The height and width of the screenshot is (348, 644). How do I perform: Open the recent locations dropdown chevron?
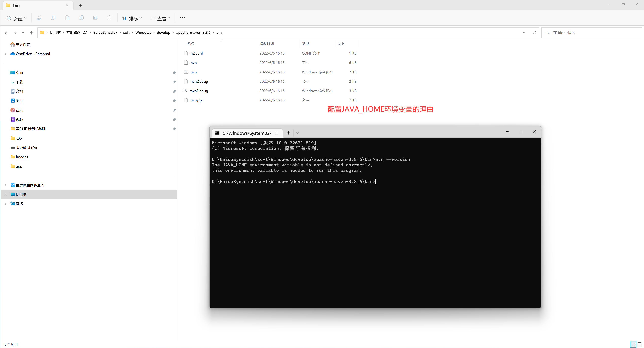23,33
